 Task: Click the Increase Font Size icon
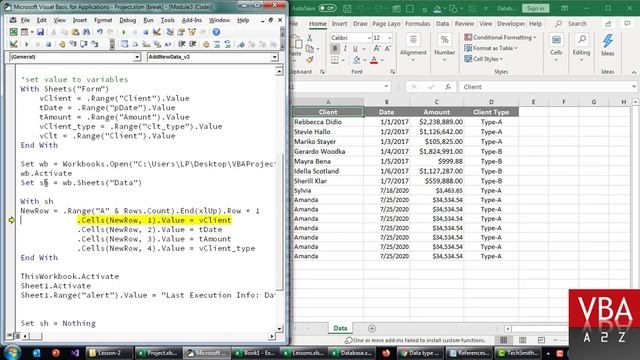[377, 49]
